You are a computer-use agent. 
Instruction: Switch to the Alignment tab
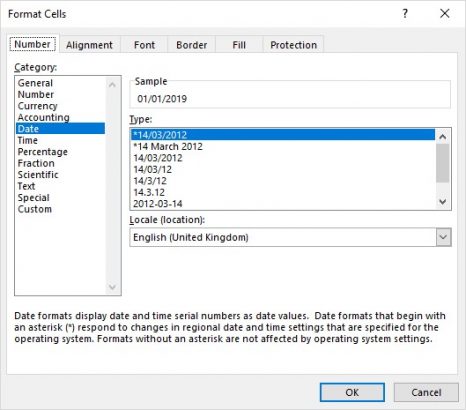coord(89,45)
